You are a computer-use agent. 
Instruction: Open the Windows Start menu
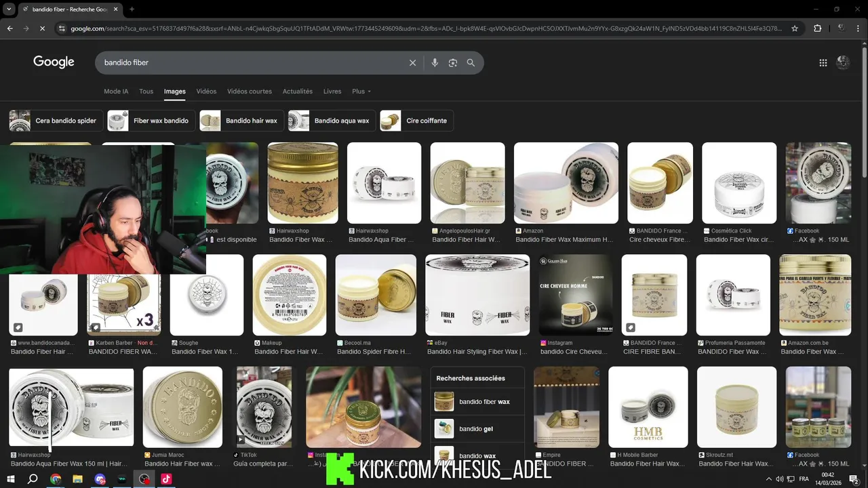[12, 479]
